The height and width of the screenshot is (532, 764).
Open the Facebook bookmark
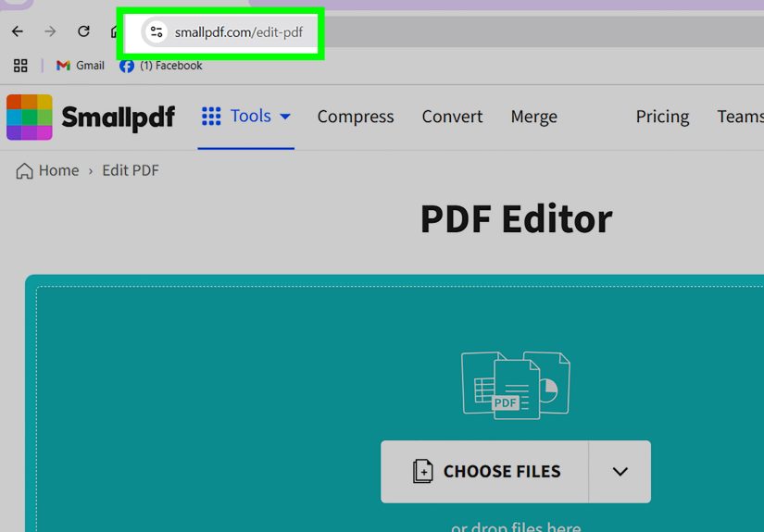(x=161, y=65)
